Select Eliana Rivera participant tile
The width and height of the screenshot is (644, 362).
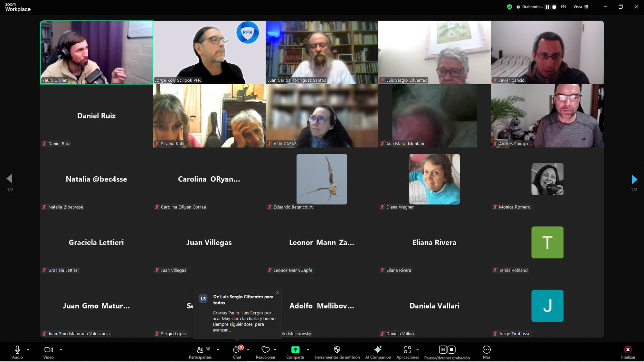(435, 243)
